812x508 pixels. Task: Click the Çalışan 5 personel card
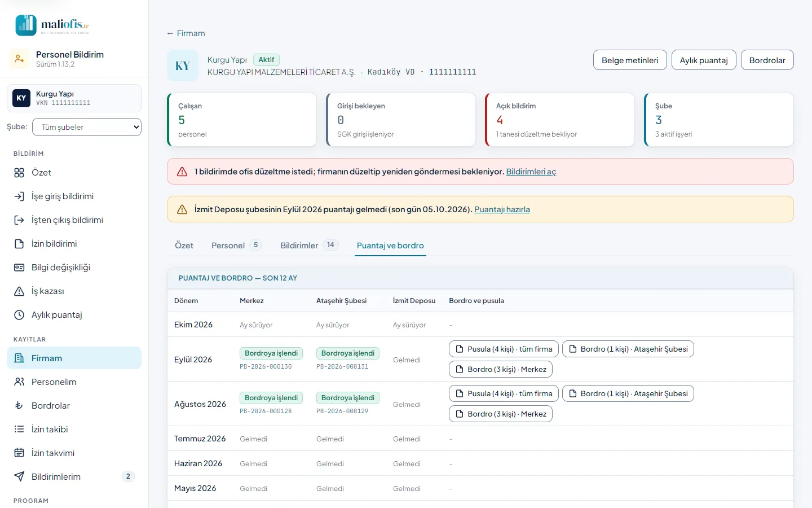tap(242, 120)
